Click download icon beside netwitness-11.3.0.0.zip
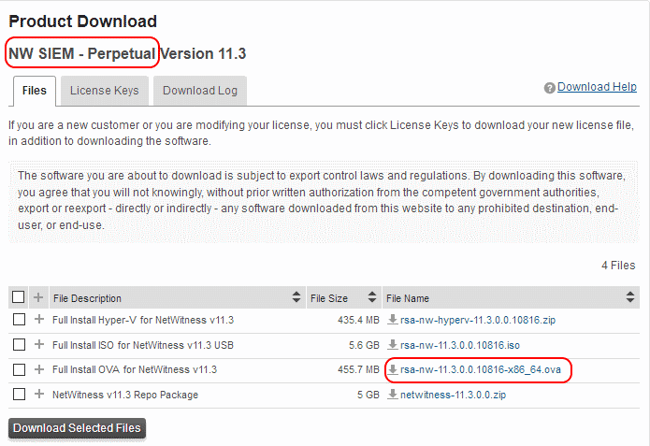The height and width of the screenshot is (446, 650). (x=392, y=394)
